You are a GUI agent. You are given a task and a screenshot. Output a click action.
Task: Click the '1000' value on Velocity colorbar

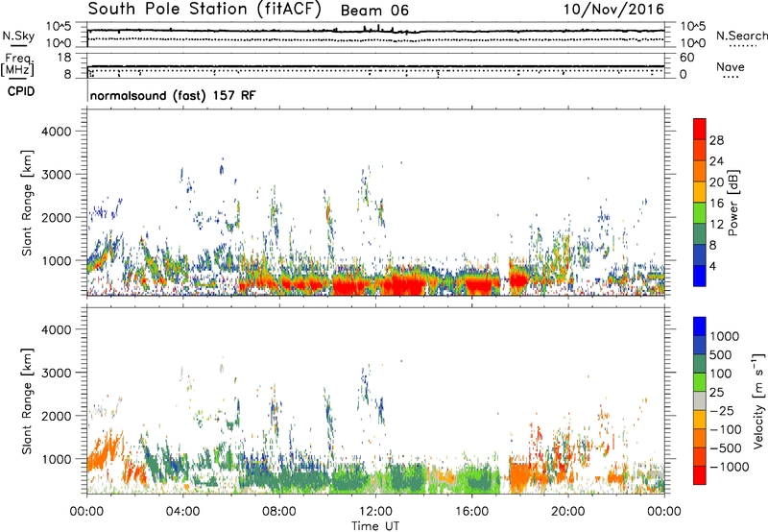pos(725,336)
